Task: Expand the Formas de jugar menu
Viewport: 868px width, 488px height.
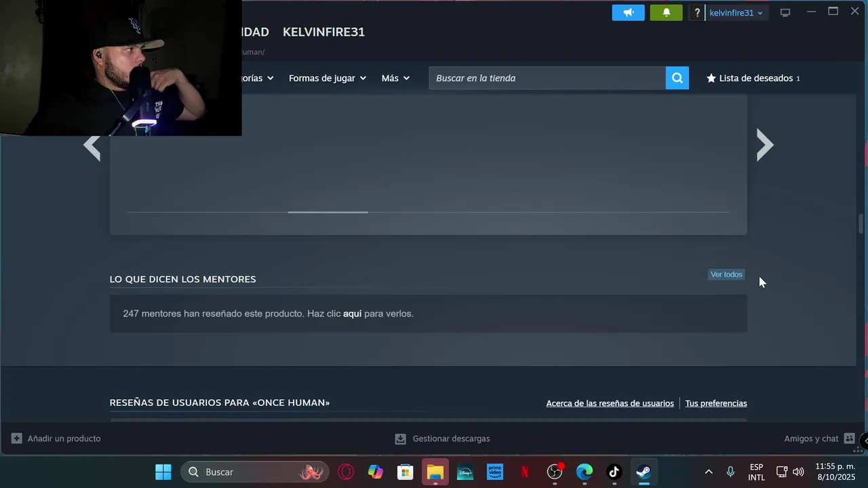Action: [x=328, y=78]
